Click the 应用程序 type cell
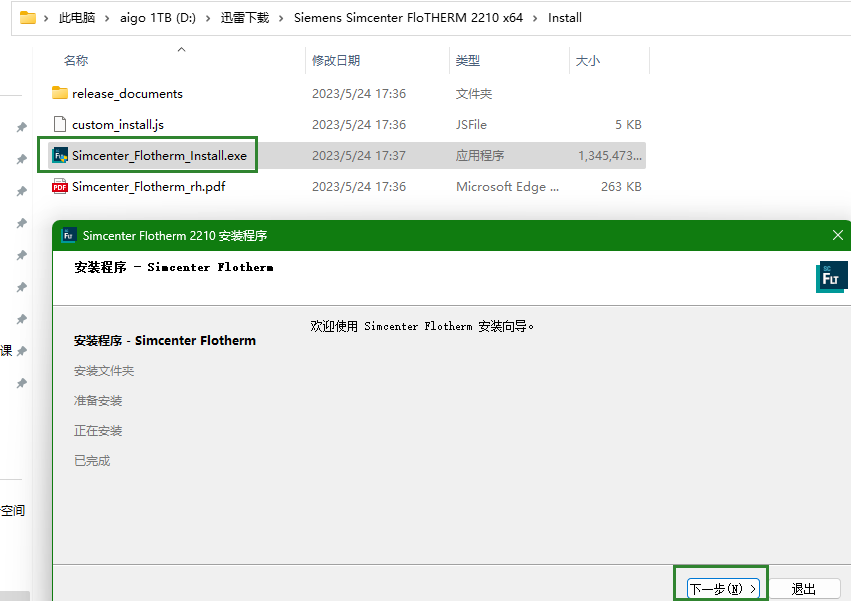 (480, 156)
